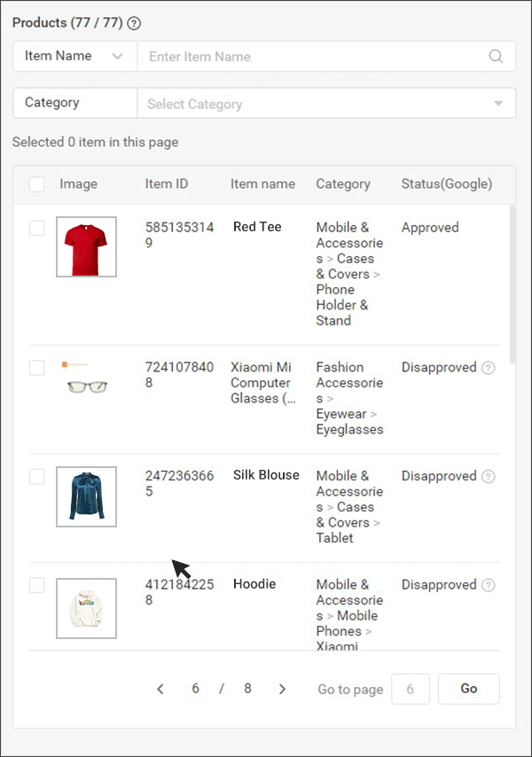
Task: Check the Red Tee row checkbox
Action: click(37, 228)
